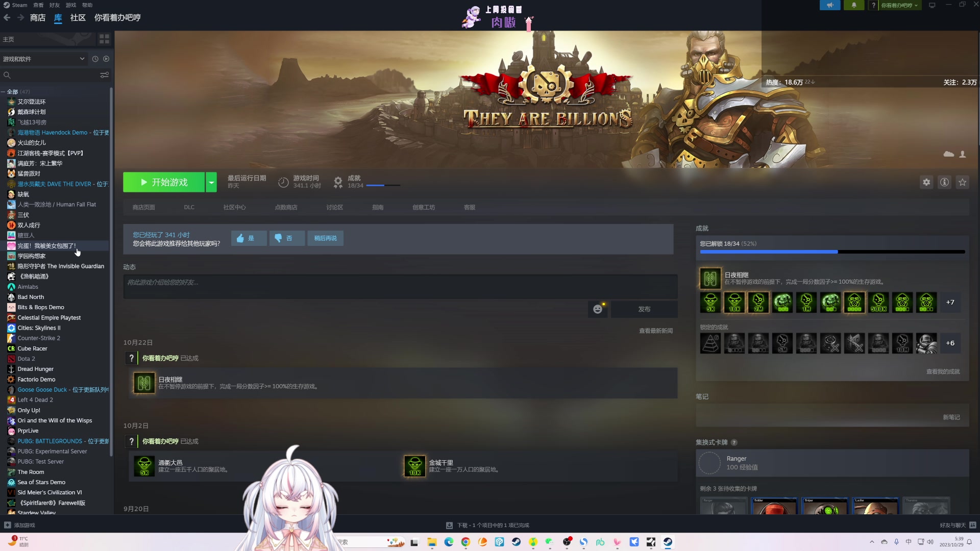Image resolution: width=980 pixels, height=551 pixels.
Task: Click the announcements megaphone icon
Action: coord(830,5)
